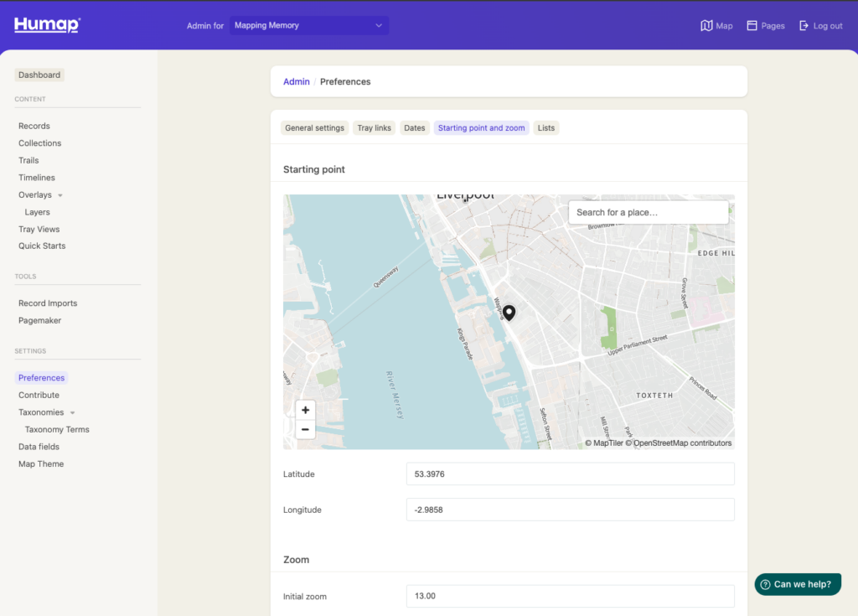Open the Dates tab
Screen dimensions: 858x616
415,128
